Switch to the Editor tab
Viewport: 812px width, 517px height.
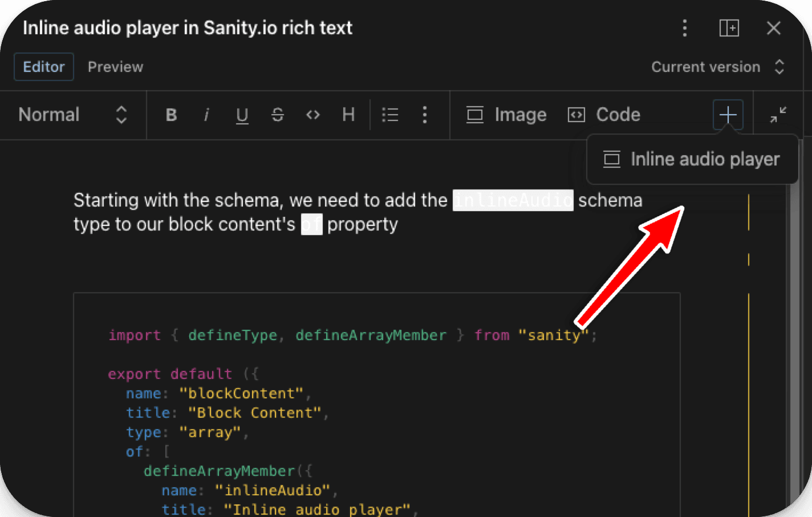[44, 67]
